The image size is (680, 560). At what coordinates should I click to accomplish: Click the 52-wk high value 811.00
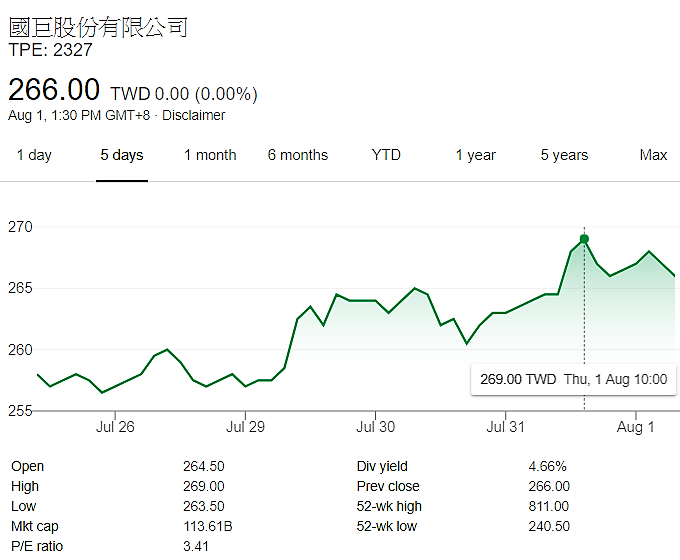[549, 506]
